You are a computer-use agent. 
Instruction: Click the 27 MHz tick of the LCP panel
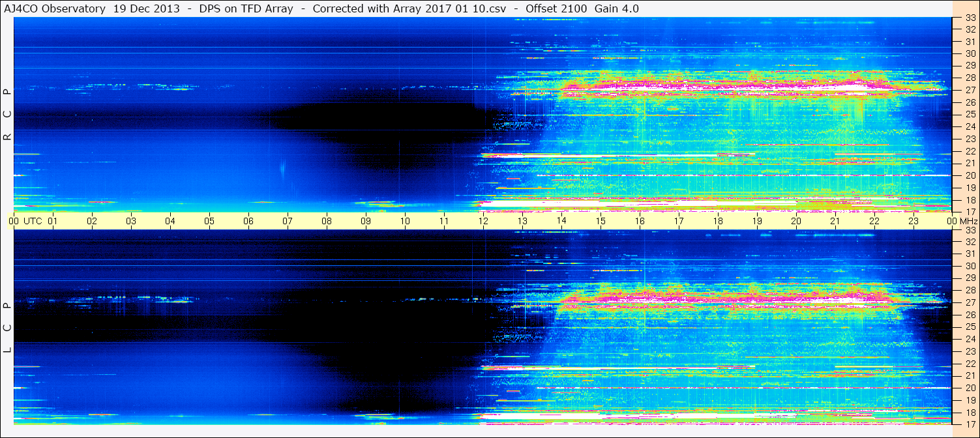pos(970,302)
